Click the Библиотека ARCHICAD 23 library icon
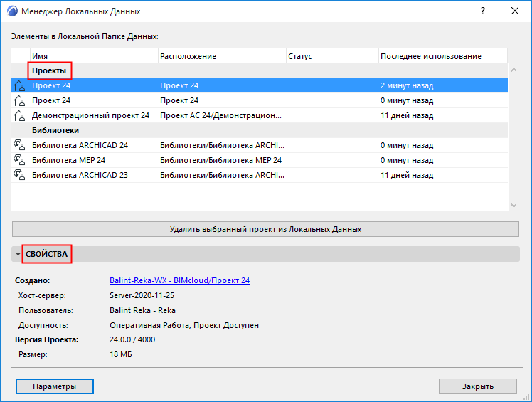Image resolution: width=532 pixels, height=402 pixels. click(x=19, y=175)
